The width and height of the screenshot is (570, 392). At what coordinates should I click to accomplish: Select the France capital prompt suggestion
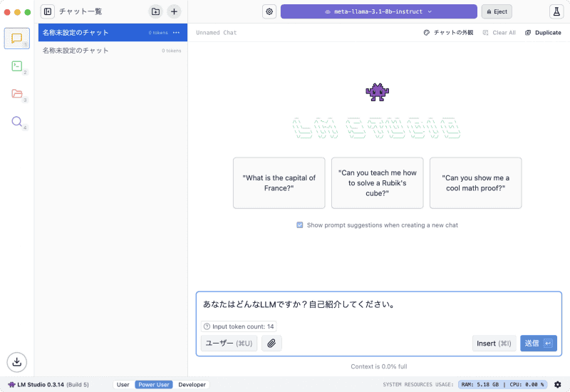pyautogui.click(x=279, y=183)
